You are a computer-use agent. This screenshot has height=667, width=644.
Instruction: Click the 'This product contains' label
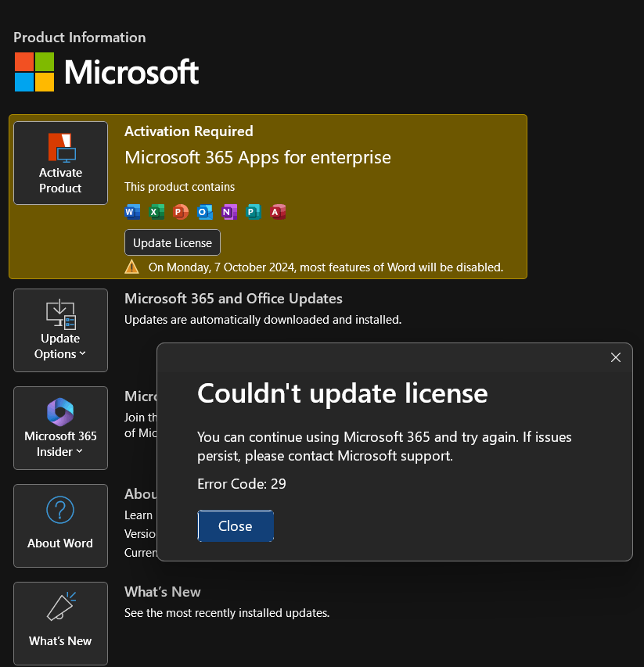[x=180, y=187]
